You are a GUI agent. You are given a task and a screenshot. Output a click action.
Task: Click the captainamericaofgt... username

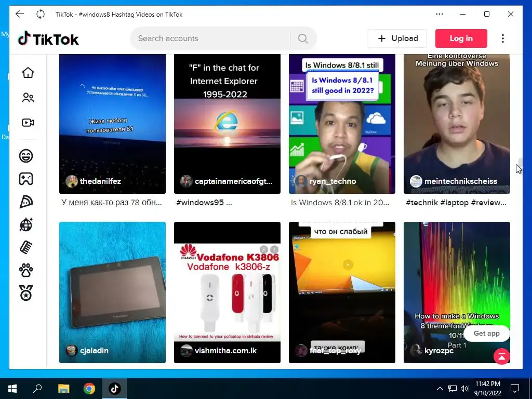click(x=233, y=181)
